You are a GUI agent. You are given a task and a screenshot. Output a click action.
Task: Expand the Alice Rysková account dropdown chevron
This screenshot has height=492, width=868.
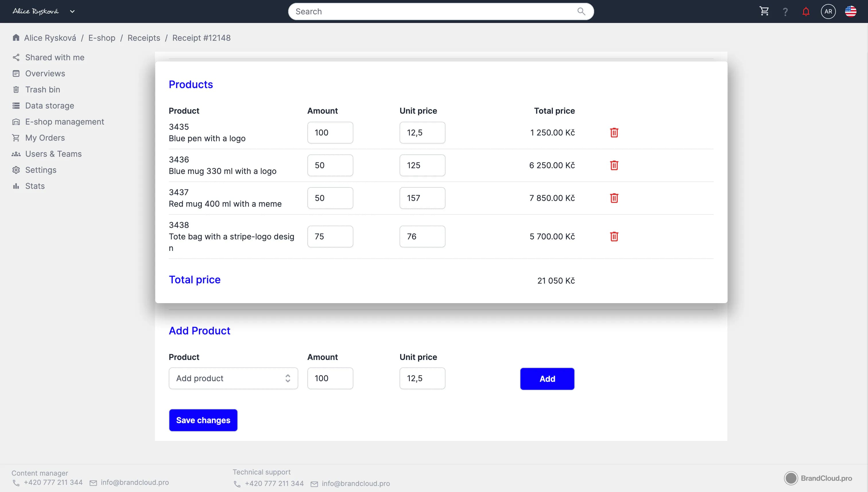pos(72,11)
